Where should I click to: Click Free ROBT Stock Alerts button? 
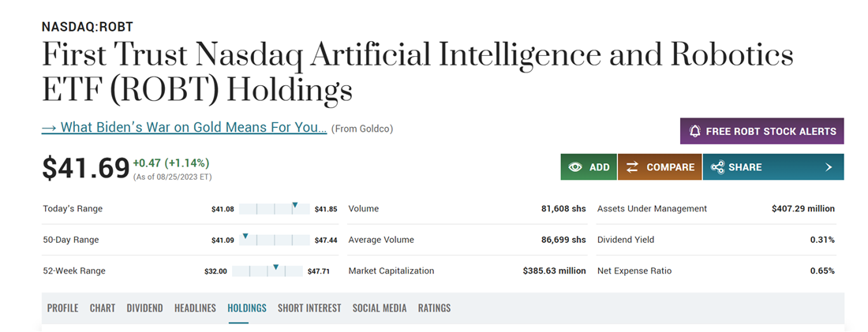click(x=761, y=132)
